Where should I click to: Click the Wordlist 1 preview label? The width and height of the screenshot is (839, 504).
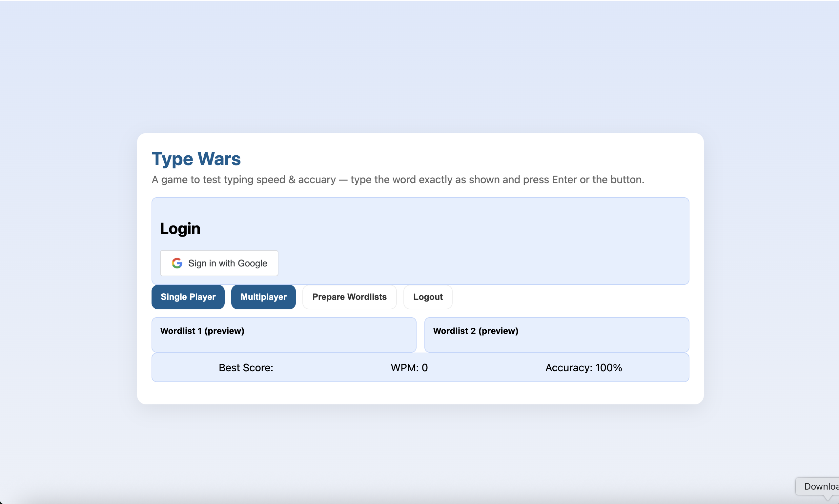click(202, 330)
